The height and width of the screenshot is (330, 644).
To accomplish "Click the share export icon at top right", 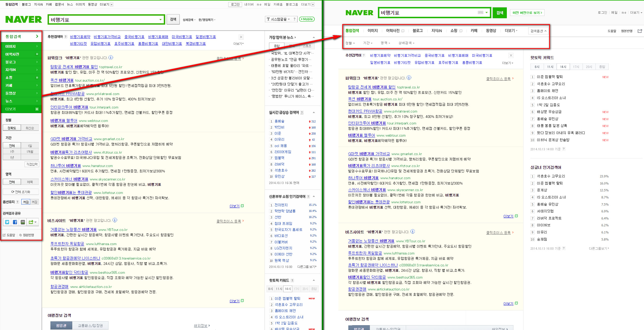I will click(x=640, y=31).
